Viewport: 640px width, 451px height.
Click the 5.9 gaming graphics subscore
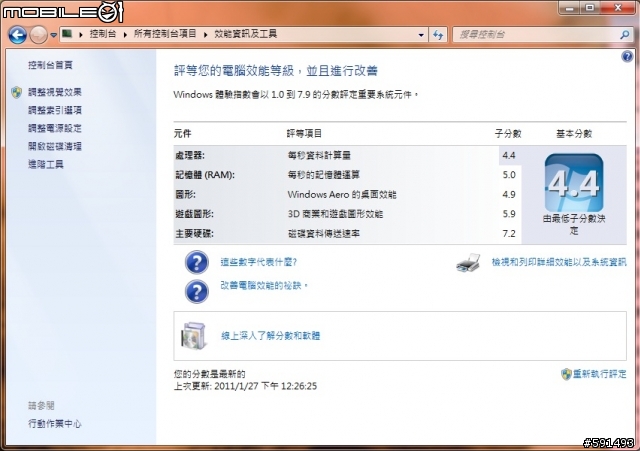click(509, 214)
